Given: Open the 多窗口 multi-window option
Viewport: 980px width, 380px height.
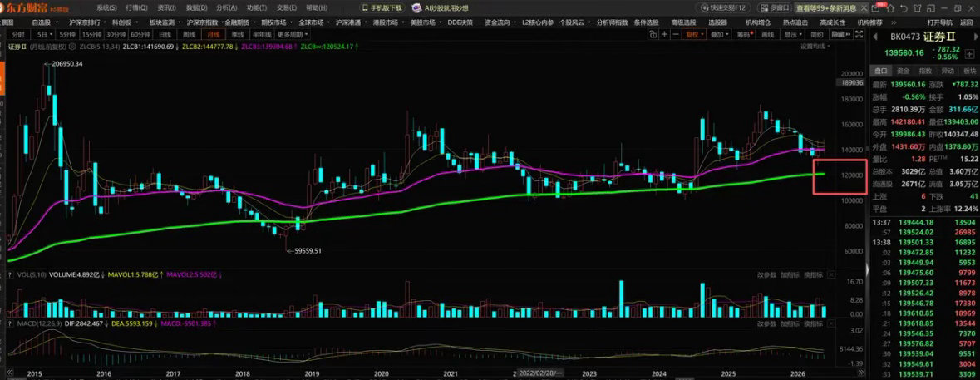Looking at the screenshot, I should tap(775, 8).
